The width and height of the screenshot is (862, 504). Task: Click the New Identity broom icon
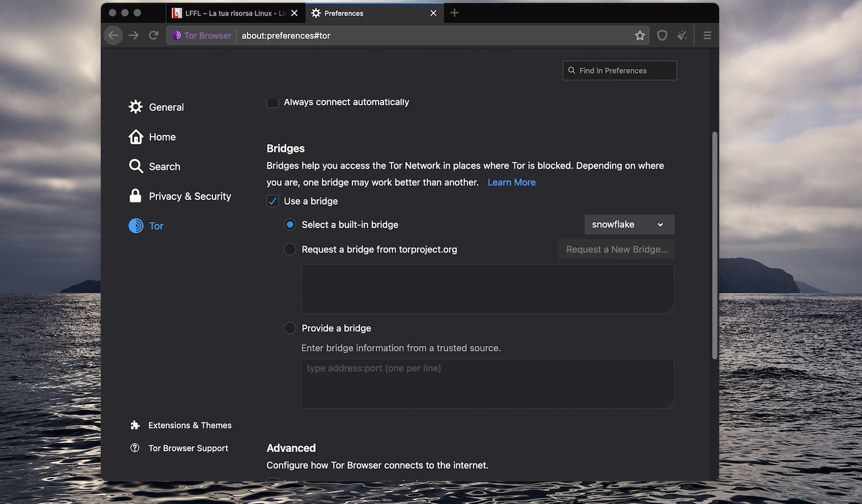682,36
